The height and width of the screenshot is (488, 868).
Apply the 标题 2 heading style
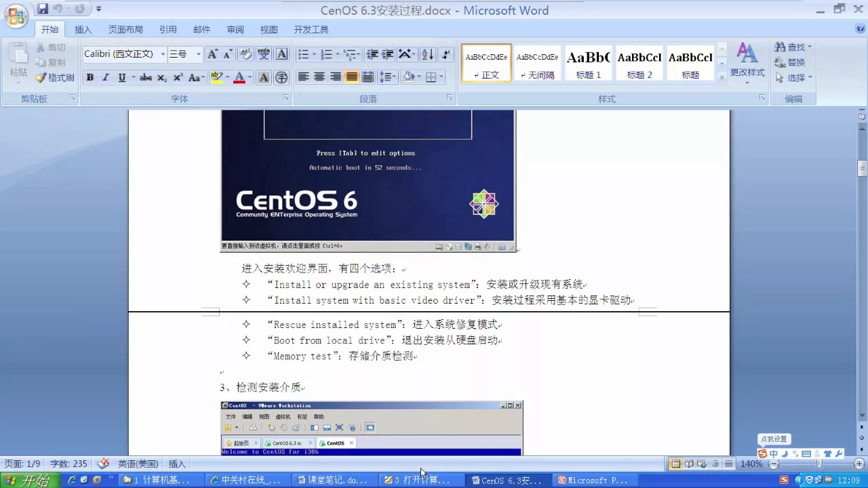point(639,63)
